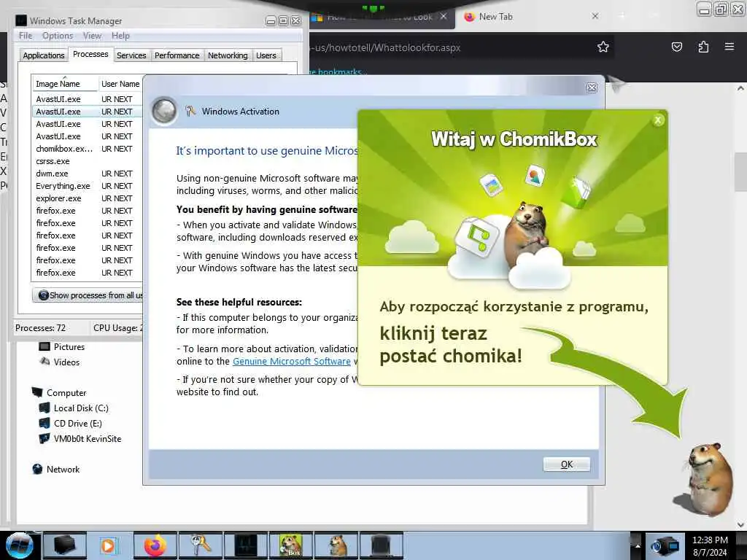This screenshot has height=560, width=747.
Task: Click the keys icon beside Windows Activation title
Action: point(190,111)
